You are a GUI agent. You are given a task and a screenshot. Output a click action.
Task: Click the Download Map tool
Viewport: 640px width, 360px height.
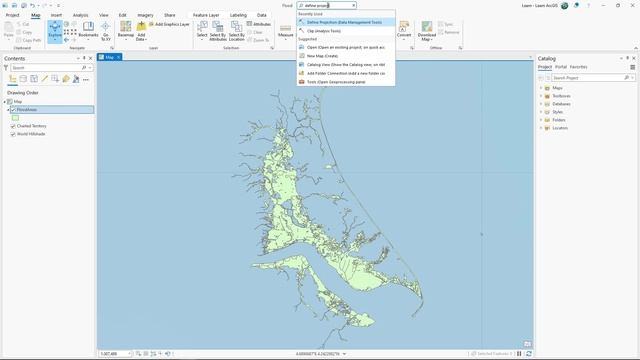pos(427,31)
